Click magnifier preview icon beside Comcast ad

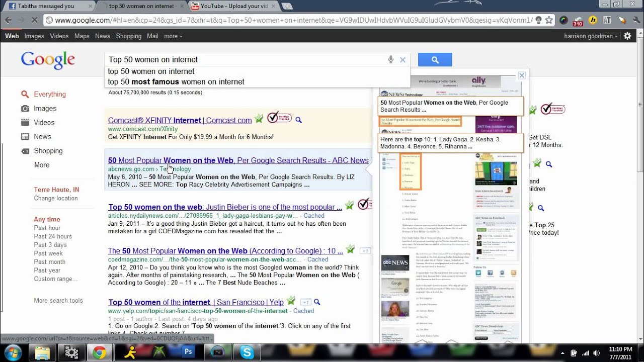point(298,120)
